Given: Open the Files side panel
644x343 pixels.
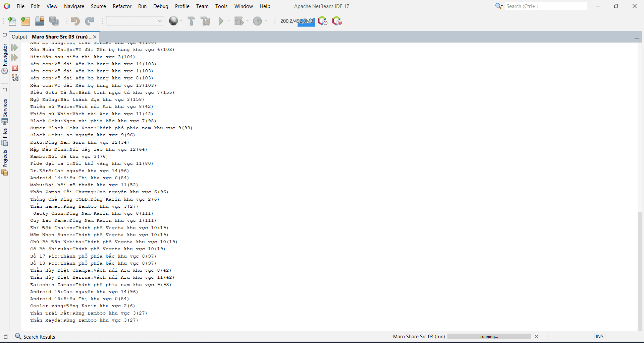Looking at the screenshot, I should [x=5, y=137].
